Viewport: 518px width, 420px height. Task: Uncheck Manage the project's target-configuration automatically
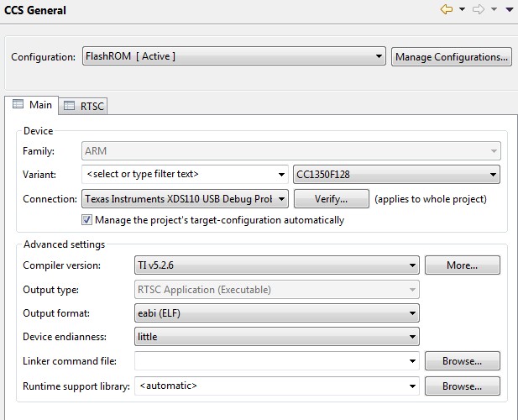pos(86,220)
